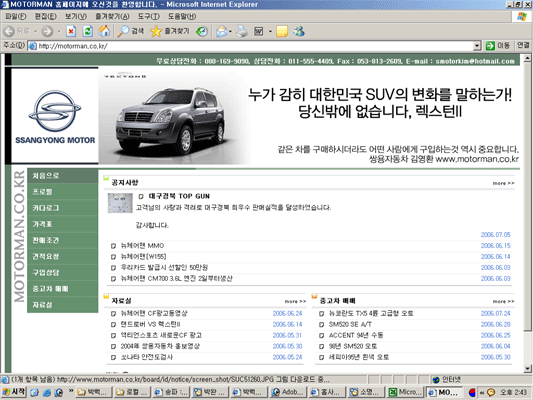Expand the Mail icon dropdown arrow
Viewport: 533px width, 400px height.
230,31
